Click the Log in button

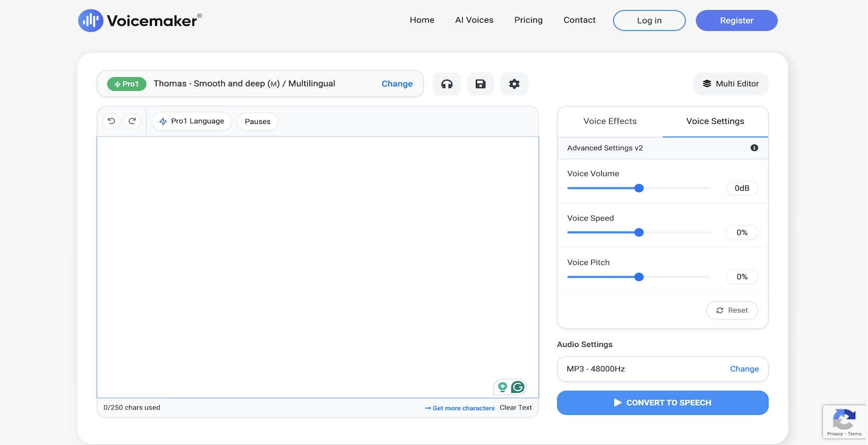(649, 21)
